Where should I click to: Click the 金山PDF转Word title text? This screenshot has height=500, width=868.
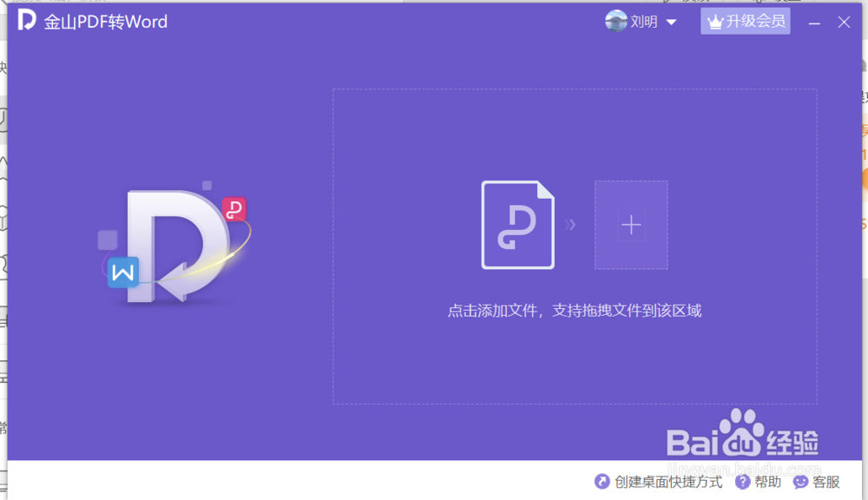pos(105,22)
